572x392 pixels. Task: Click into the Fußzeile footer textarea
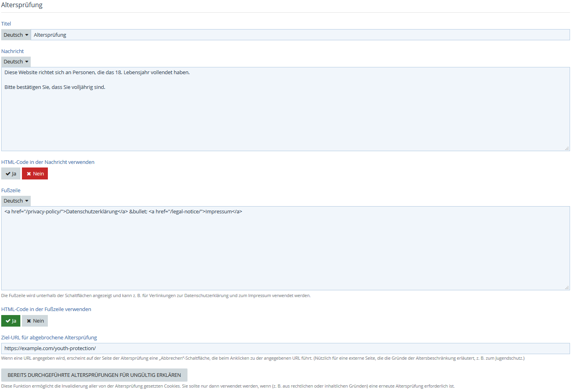pos(285,251)
